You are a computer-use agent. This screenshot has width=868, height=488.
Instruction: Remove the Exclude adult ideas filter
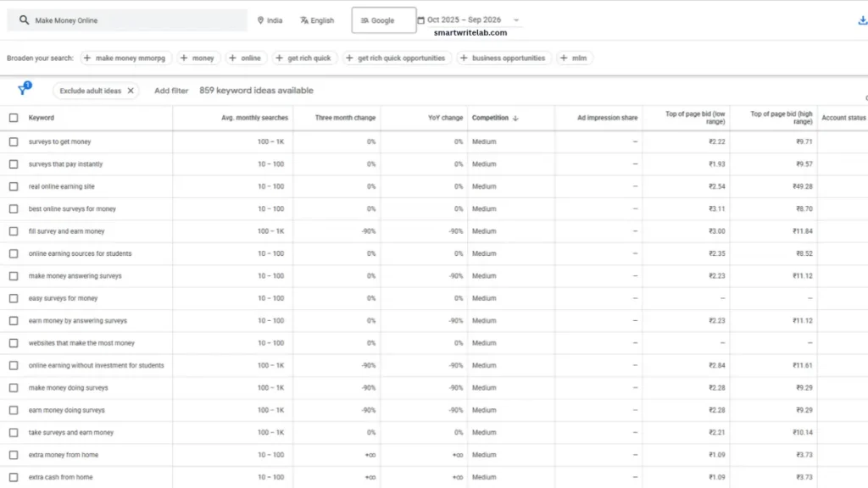pos(131,91)
